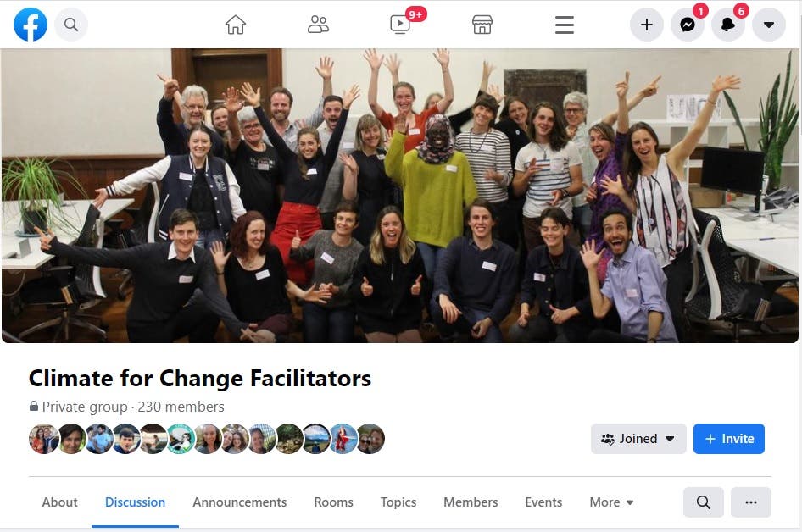
Task: Open the Facebook search icon in header
Action: point(71,25)
